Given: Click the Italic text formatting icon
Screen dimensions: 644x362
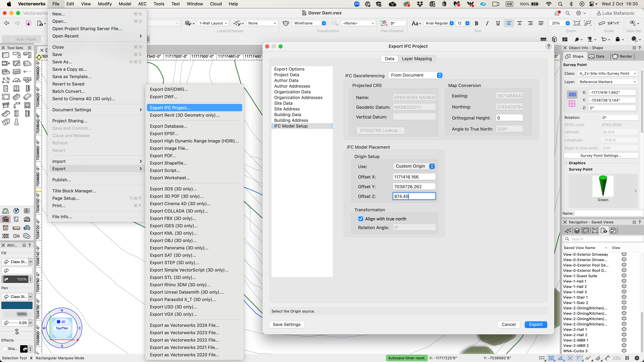Looking at the screenshot, I should [487, 23].
